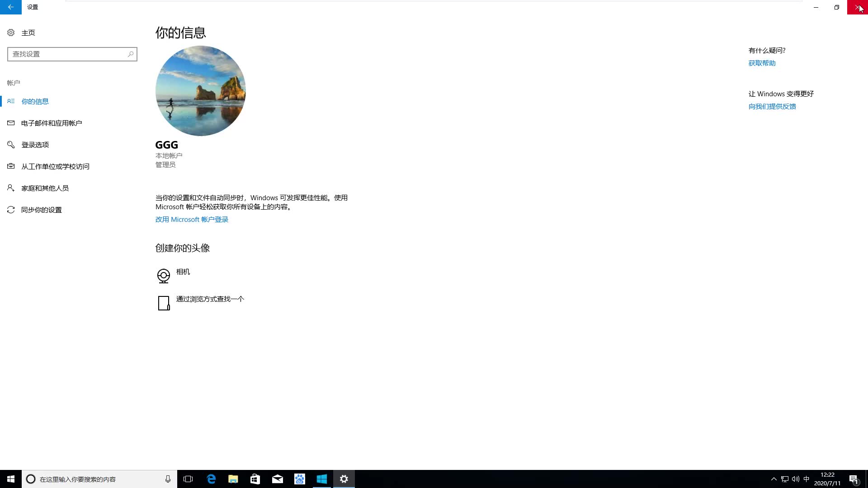This screenshot has width=868, height=488.
Task: Click the search magnifier icon in Settings
Action: 131,54
